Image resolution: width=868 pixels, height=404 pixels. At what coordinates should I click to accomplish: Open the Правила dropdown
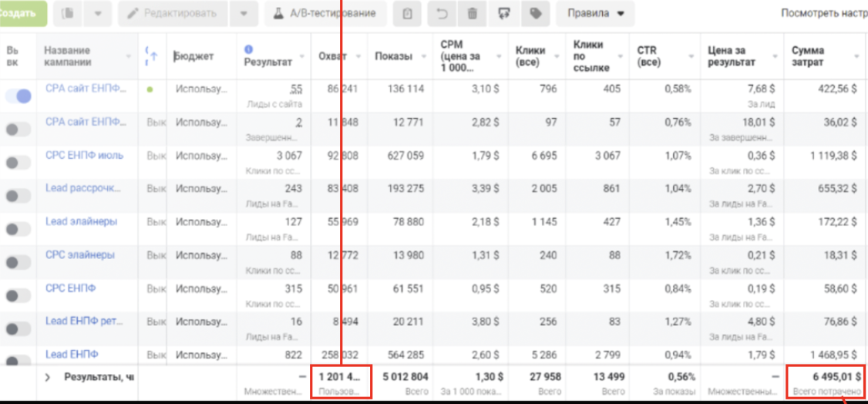(595, 13)
